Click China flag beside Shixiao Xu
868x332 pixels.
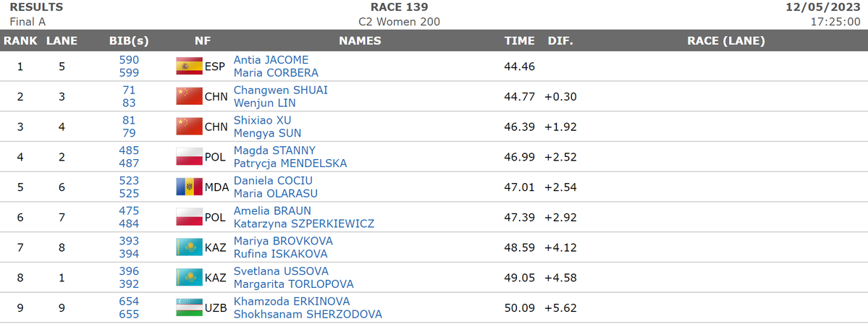coord(189,127)
